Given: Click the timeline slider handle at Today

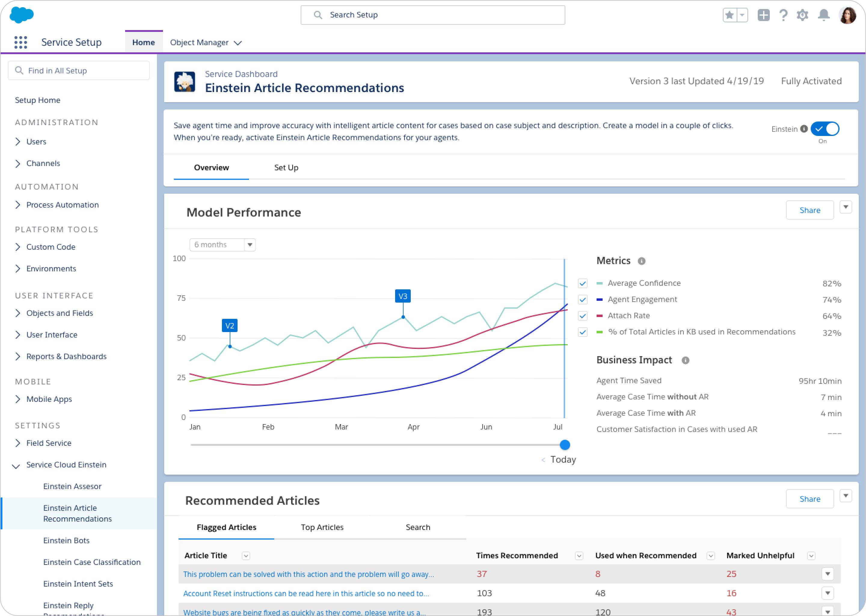Looking at the screenshot, I should tap(565, 445).
